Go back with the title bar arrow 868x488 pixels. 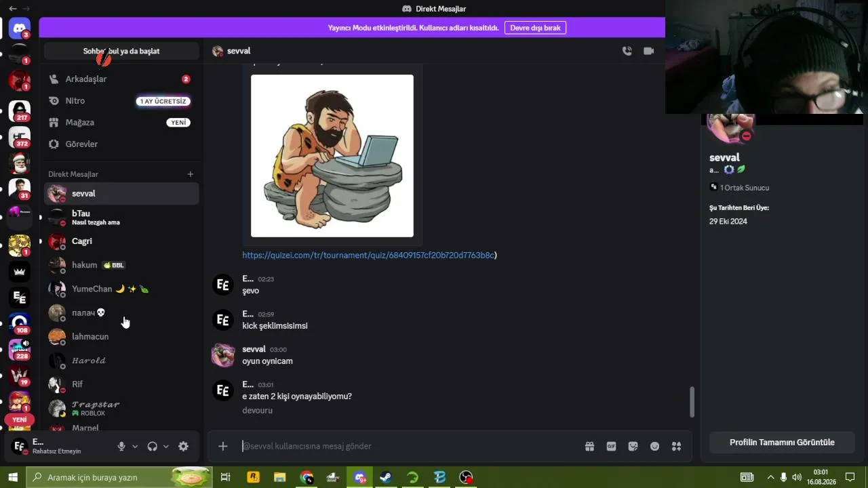pos(12,9)
